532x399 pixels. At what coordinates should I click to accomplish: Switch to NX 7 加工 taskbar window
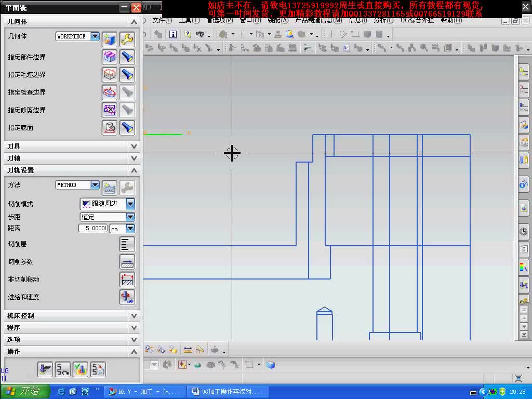point(145,392)
